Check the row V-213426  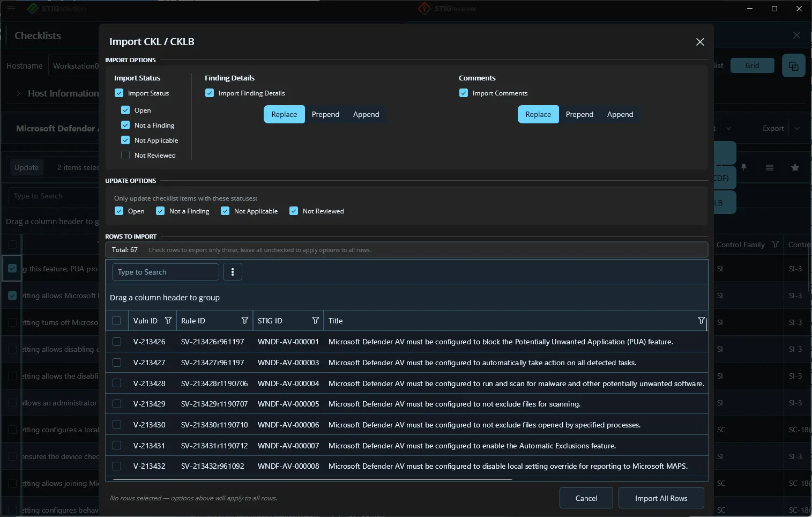[117, 342]
